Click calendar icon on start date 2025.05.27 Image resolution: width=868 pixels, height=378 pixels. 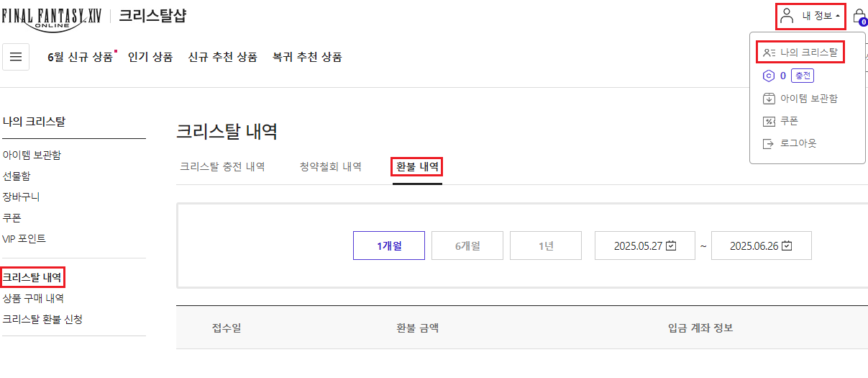pos(671,246)
